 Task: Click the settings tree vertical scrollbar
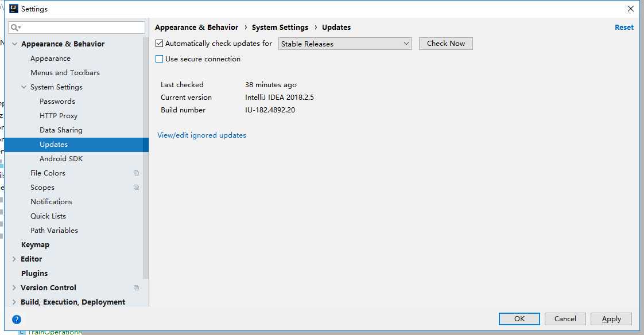coord(145,158)
